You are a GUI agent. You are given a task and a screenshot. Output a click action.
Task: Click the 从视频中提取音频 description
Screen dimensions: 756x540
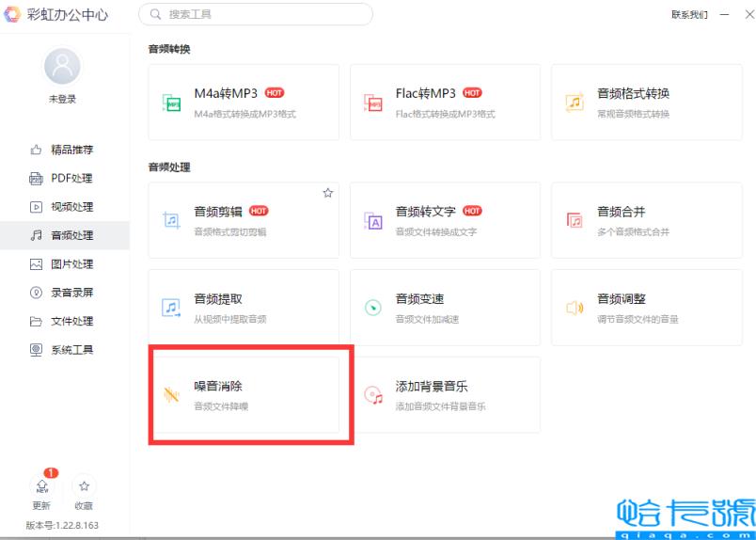tap(230, 319)
